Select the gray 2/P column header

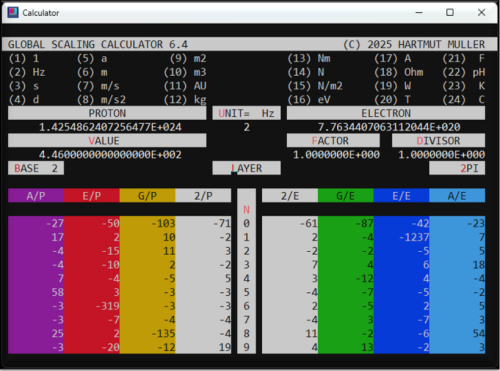pyautogui.click(x=203, y=196)
